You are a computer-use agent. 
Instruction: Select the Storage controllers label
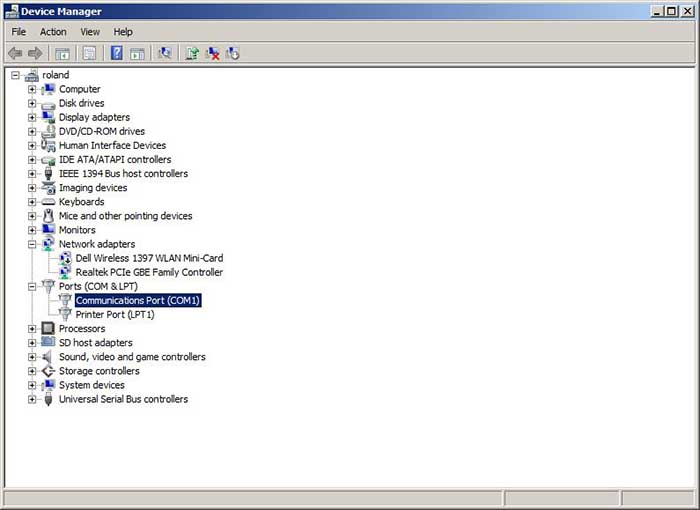tap(99, 371)
